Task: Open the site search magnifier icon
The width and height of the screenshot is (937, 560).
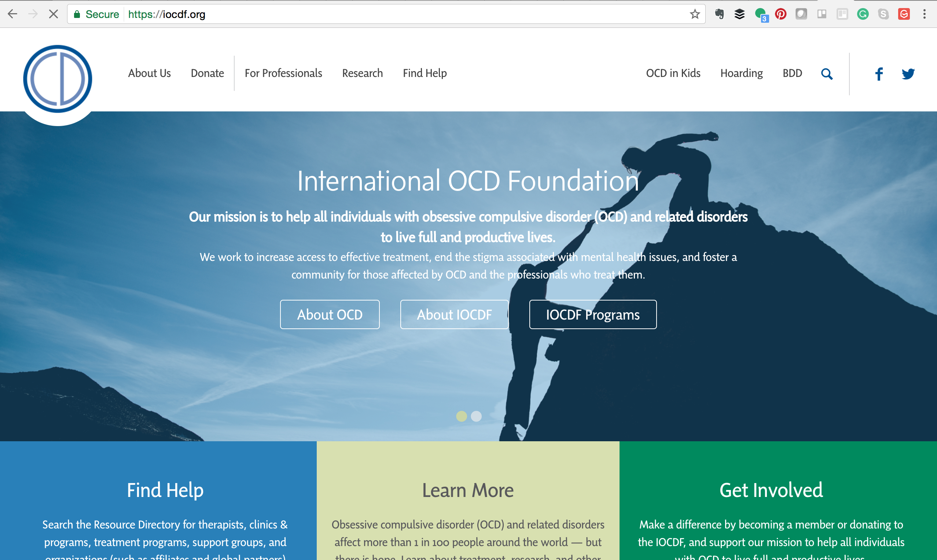Action: point(826,74)
